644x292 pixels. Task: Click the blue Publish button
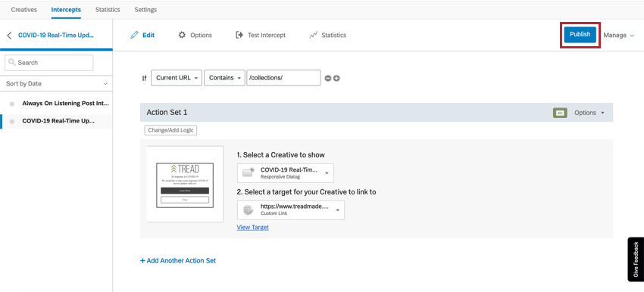580,35
